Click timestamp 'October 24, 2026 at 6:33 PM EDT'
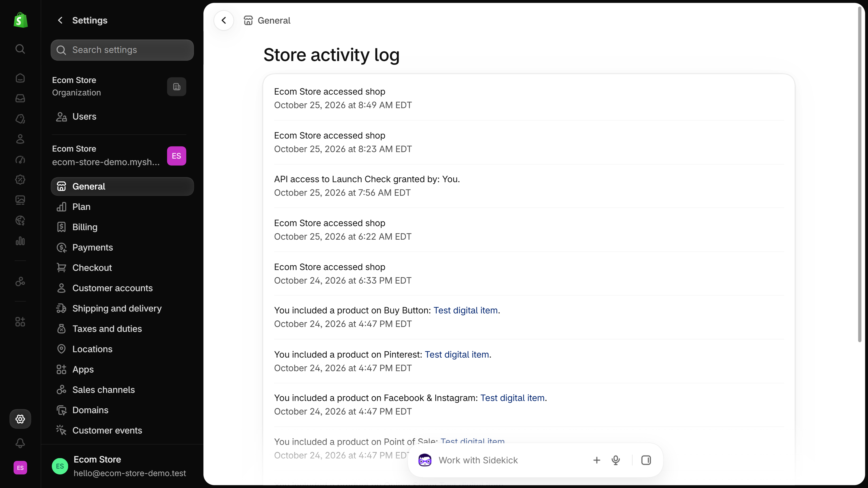 pos(343,281)
